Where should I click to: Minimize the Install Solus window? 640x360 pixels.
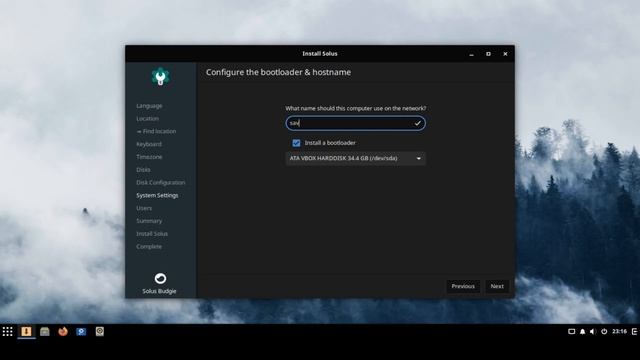[x=471, y=54]
